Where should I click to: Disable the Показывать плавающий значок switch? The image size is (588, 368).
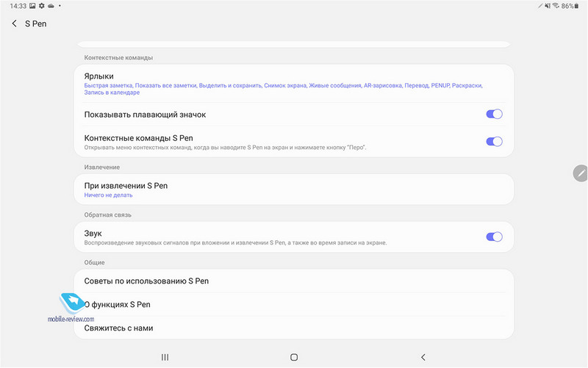494,114
